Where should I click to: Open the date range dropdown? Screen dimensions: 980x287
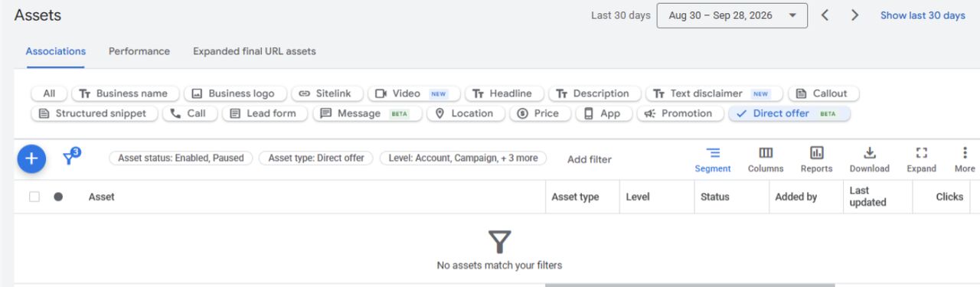tap(732, 15)
